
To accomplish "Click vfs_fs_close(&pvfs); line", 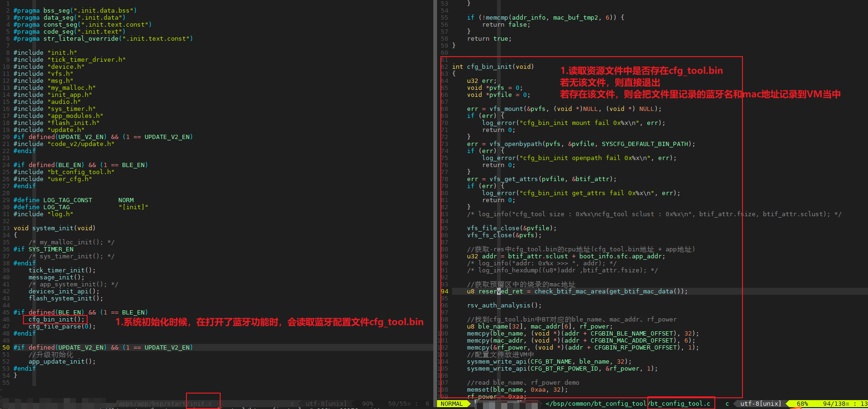I will [x=504, y=235].
